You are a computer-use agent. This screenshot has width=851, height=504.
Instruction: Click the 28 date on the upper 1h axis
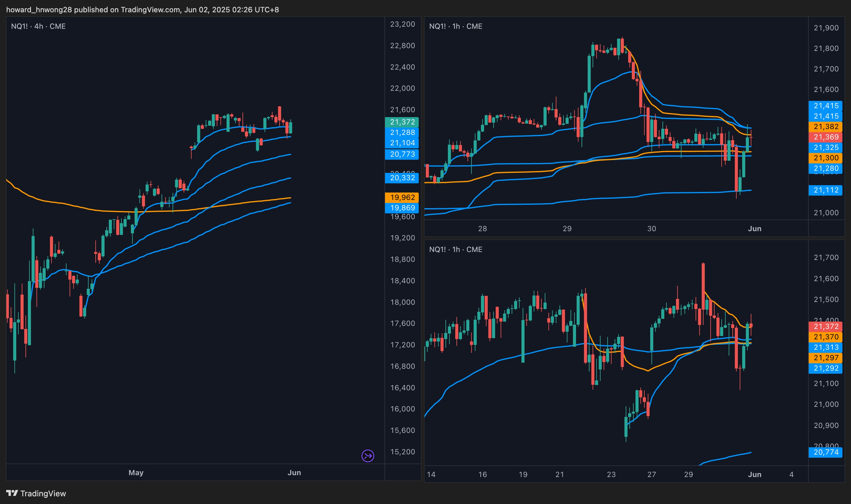[482, 229]
